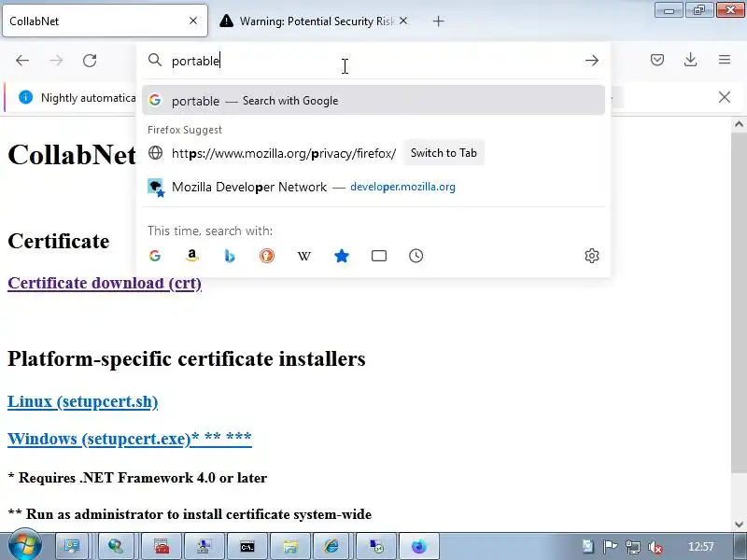Open the Windows Start menu
Viewport: 747px width, 560px height.
(x=25, y=545)
